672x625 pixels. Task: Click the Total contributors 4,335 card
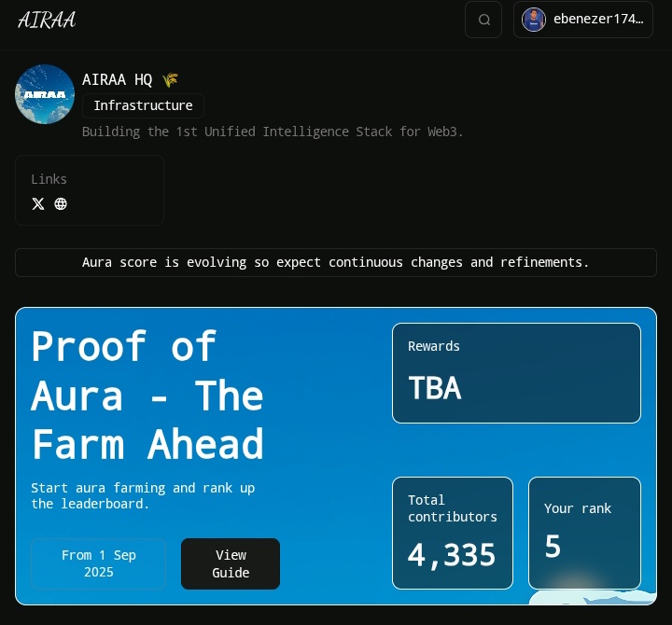click(453, 533)
